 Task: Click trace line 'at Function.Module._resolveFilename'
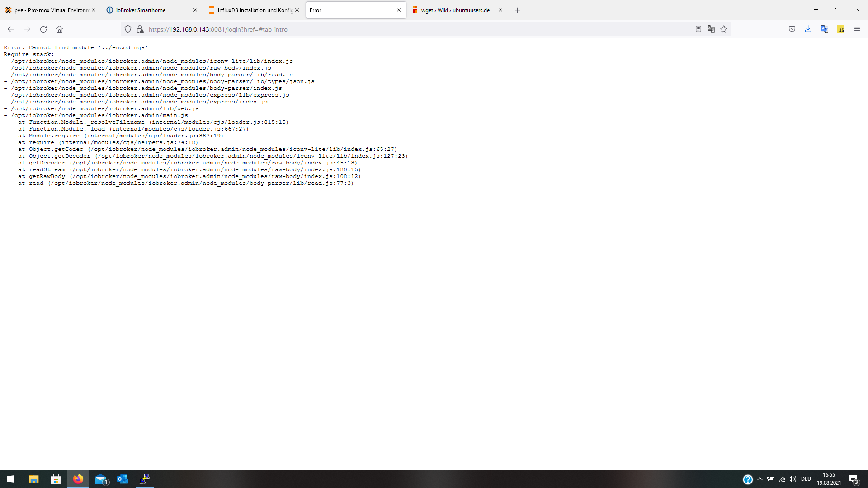[153, 122]
